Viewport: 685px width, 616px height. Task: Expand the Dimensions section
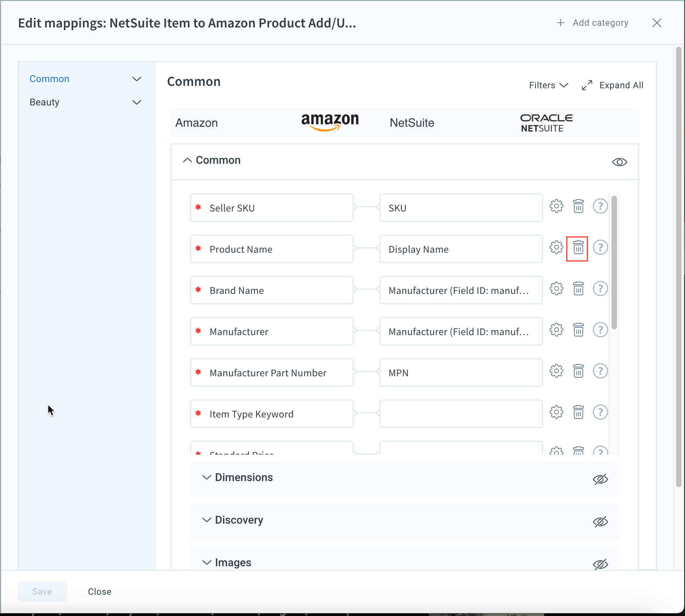(x=206, y=478)
